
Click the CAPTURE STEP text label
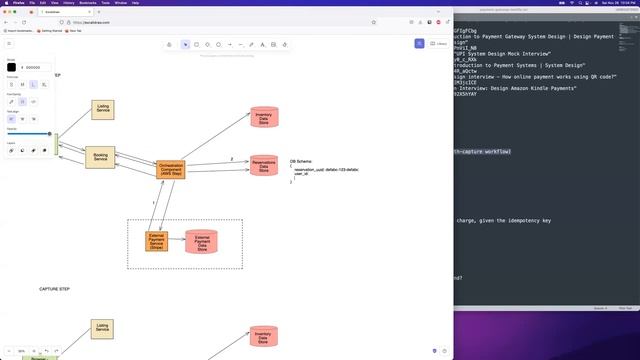pyautogui.click(x=54, y=289)
